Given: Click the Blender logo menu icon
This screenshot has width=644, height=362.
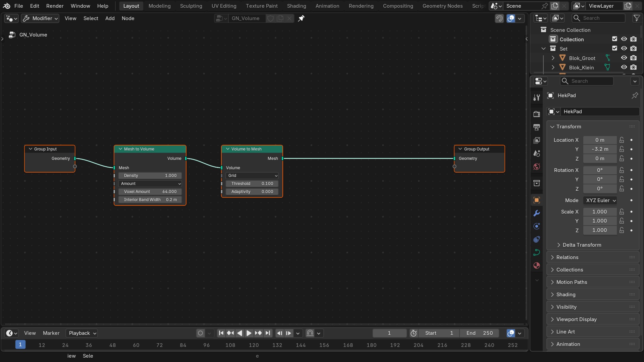Looking at the screenshot, I should pyautogui.click(x=7, y=6).
